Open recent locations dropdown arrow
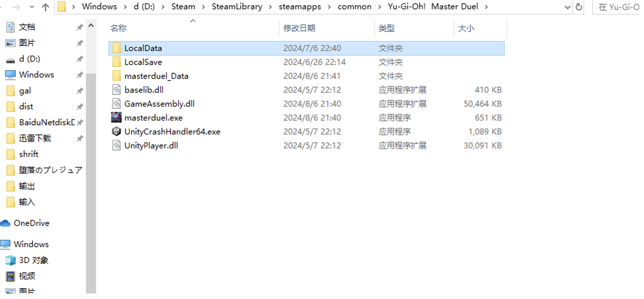This screenshot has width=644, height=299. (32, 7)
